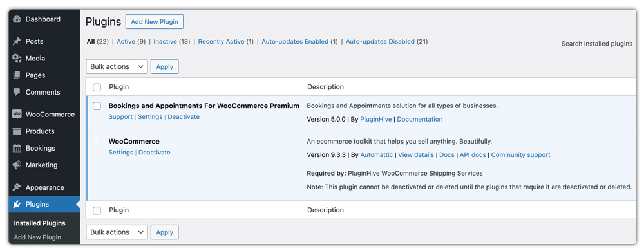Open PluginHive author link
Viewport: 644px width, 251px height.
pos(377,119)
